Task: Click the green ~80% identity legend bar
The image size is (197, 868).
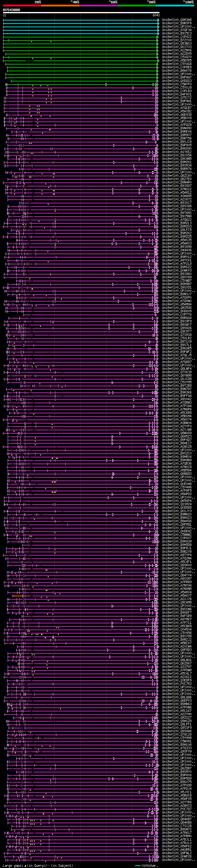Action: point(137,6)
